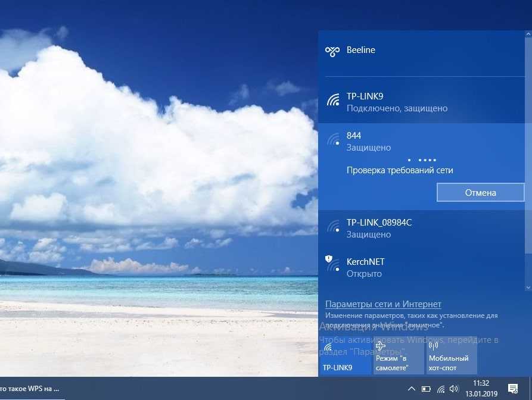Expand hidden system tray icons chevron
The height and width of the screenshot is (400, 532).
click(x=411, y=389)
